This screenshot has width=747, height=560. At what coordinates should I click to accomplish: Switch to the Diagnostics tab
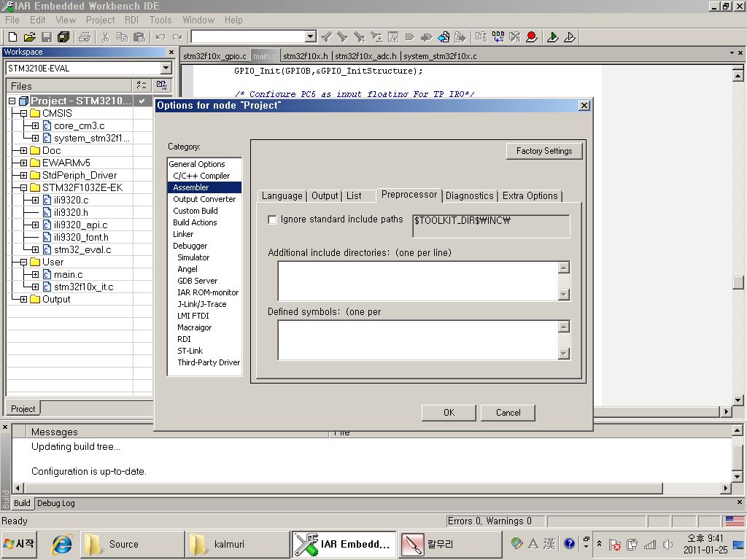coord(469,195)
